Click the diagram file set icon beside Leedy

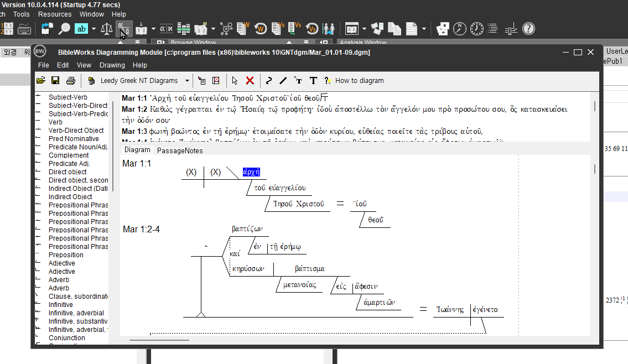[91, 80]
